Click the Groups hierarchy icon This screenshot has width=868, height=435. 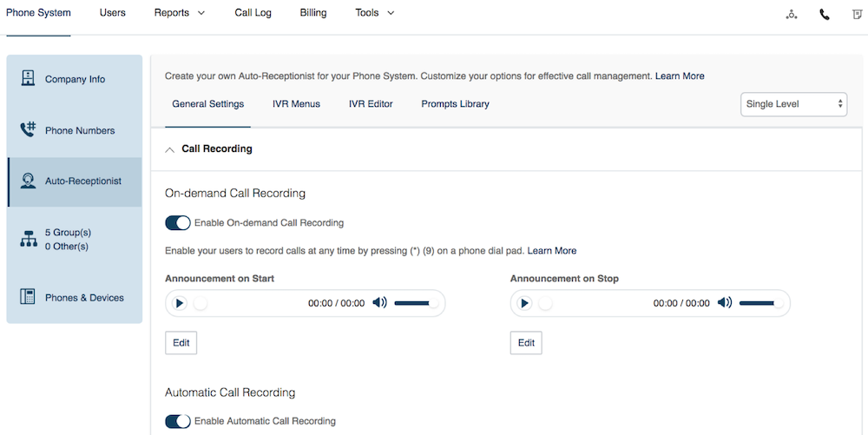coord(29,239)
